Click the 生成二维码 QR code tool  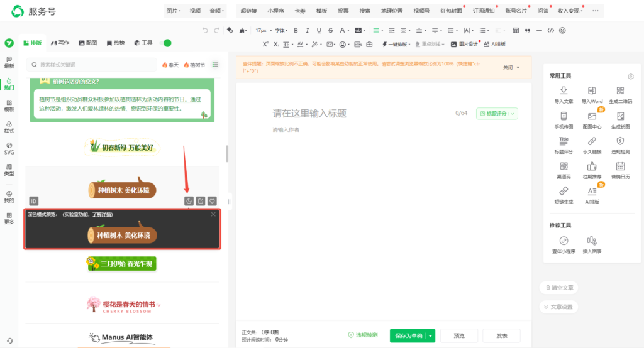pos(620,95)
